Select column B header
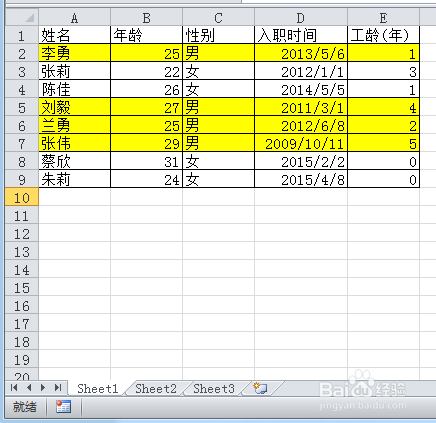 click(x=146, y=17)
